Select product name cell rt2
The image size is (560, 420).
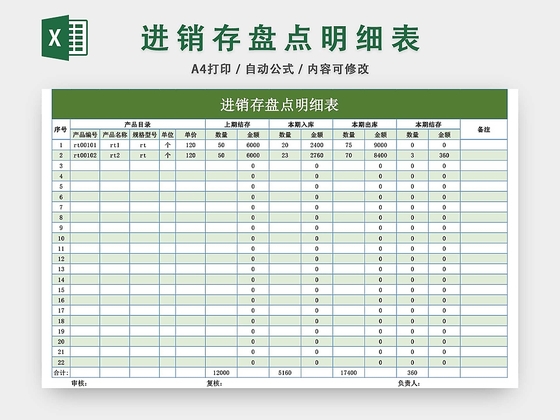(115, 155)
